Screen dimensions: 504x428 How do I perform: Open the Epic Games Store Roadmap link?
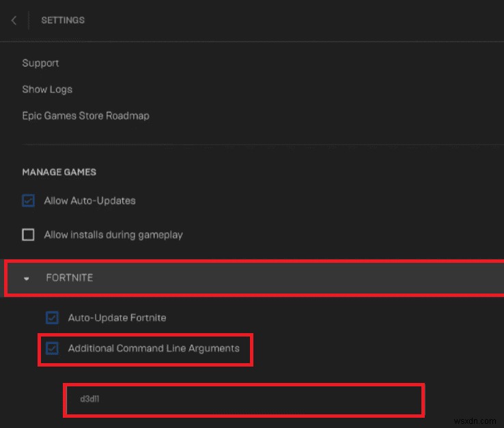click(x=86, y=115)
